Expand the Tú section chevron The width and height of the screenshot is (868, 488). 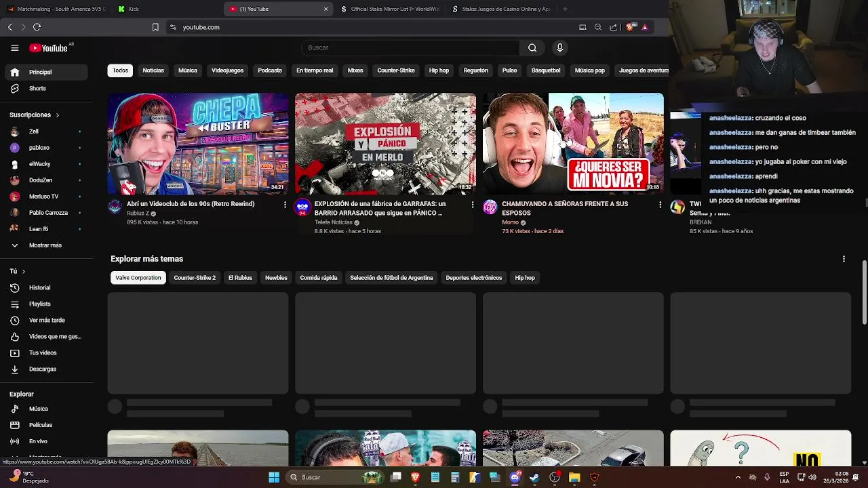coord(24,271)
